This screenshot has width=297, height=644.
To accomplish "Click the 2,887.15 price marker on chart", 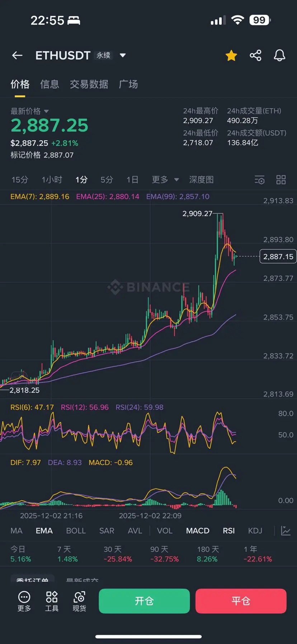I will point(278,257).
